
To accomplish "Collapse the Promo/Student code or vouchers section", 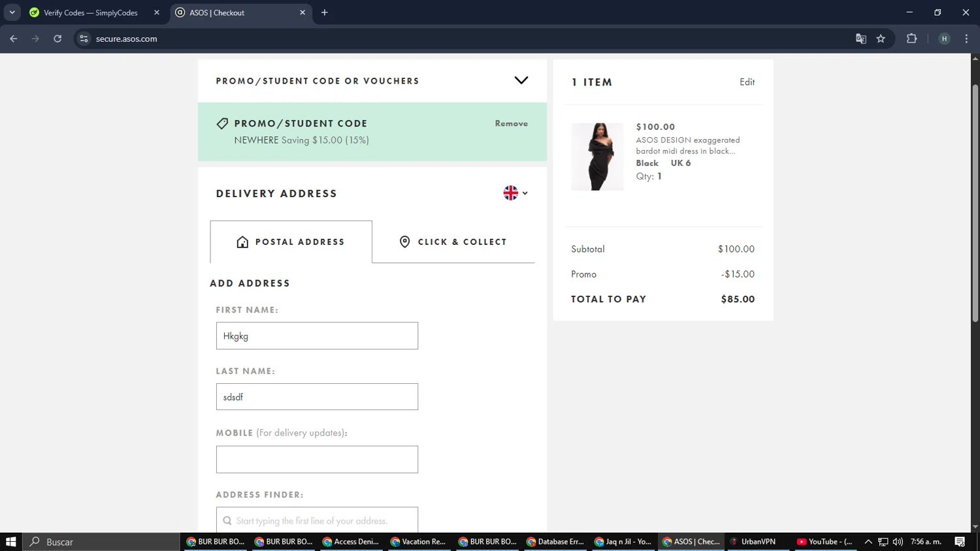I will (521, 80).
